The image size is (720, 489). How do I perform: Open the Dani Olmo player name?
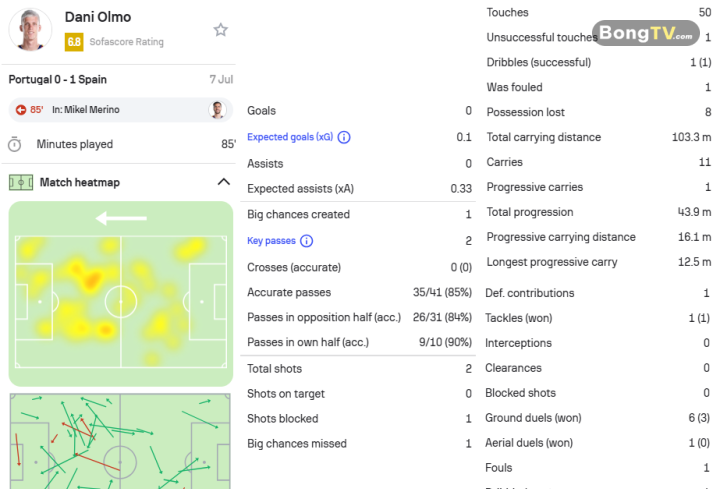pyautogui.click(x=98, y=17)
